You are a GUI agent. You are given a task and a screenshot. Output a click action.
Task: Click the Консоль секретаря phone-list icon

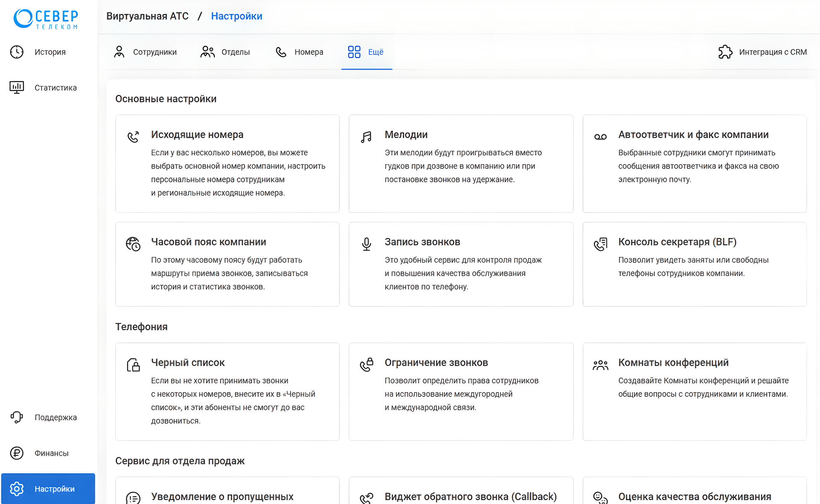(x=600, y=244)
